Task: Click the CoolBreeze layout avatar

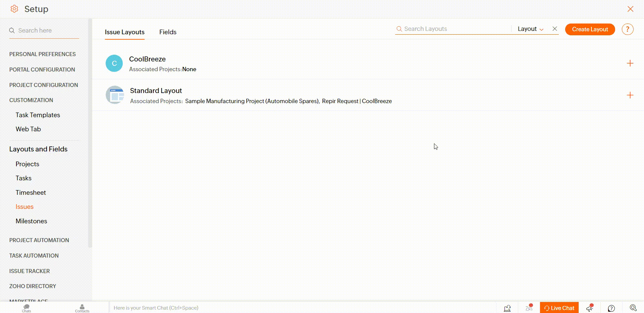Action: 114,63
